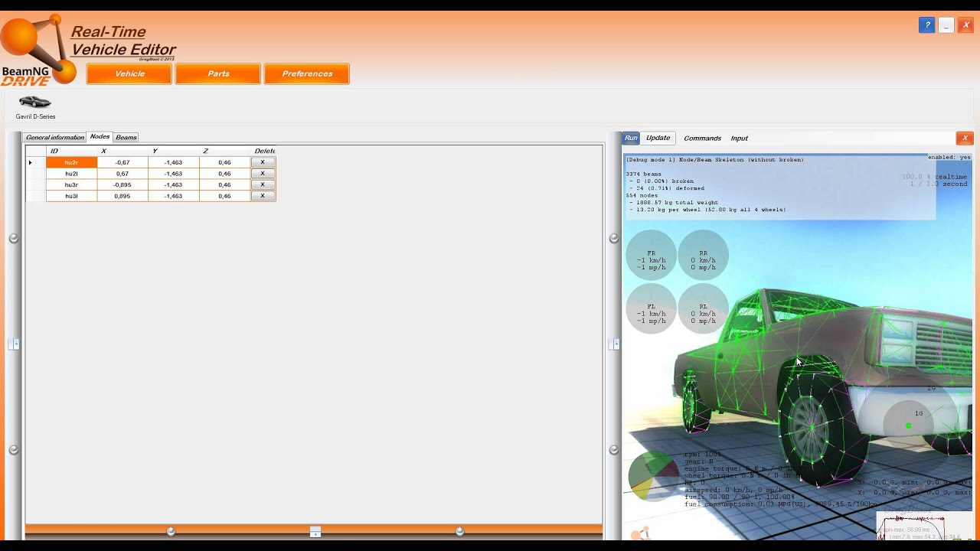Viewport: 980px width, 551px height.
Task: Click the Z column header
Action: point(224,151)
